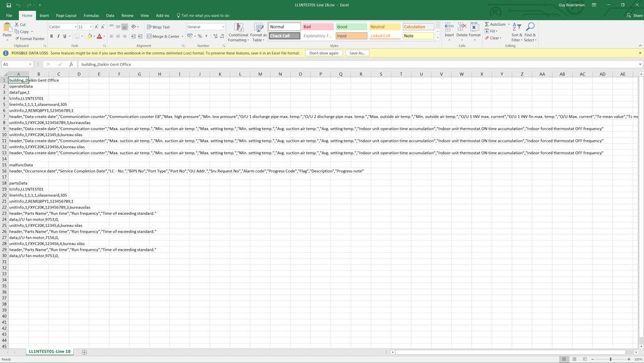The width and height of the screenshot is (644, 363).
Task: Open the Name Box dropdown arrow
Action: (x=30, y=64)
